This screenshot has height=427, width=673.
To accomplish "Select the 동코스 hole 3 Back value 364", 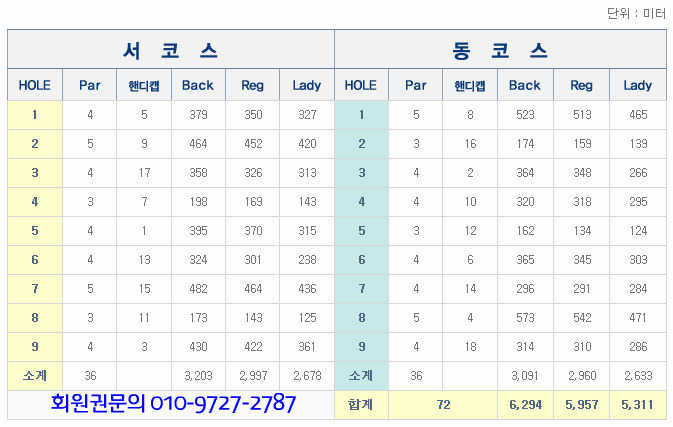I will (525, 173).
